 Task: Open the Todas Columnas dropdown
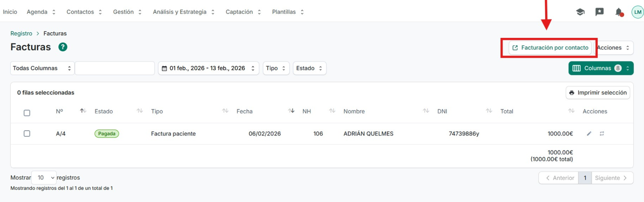point(42,68)
